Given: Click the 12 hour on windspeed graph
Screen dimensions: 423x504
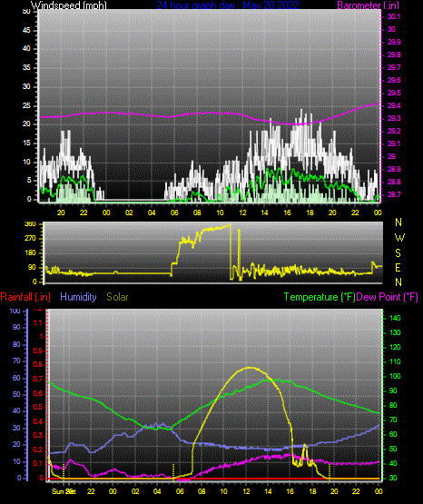Looking at the screenshot, I should [242, 212].
